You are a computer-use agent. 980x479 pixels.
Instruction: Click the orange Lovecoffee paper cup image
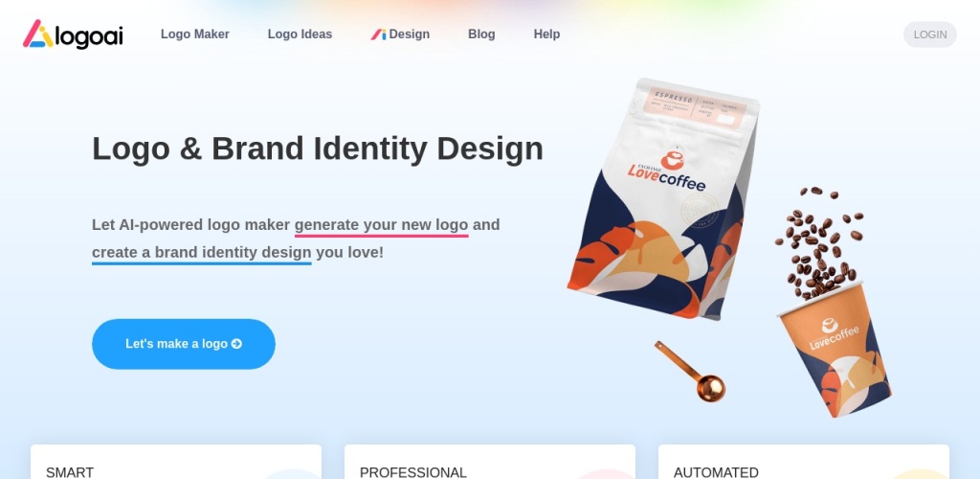coord(835,351)
